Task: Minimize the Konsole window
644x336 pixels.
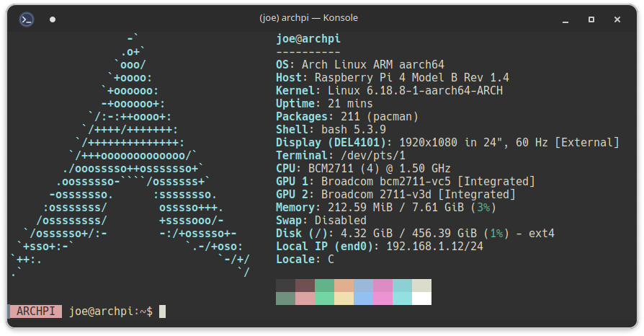Action: point(565,19)
